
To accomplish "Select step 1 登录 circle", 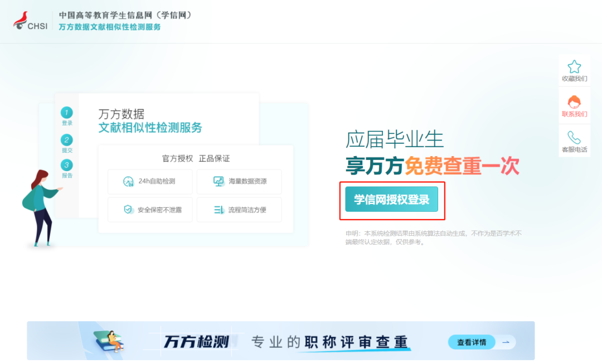I will click(66, 113).
